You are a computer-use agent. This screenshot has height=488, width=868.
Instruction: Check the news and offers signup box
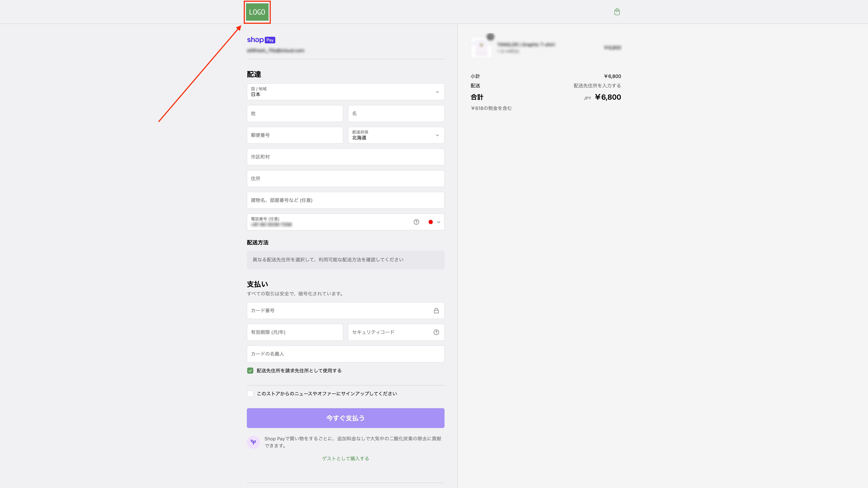click(250, 393)
